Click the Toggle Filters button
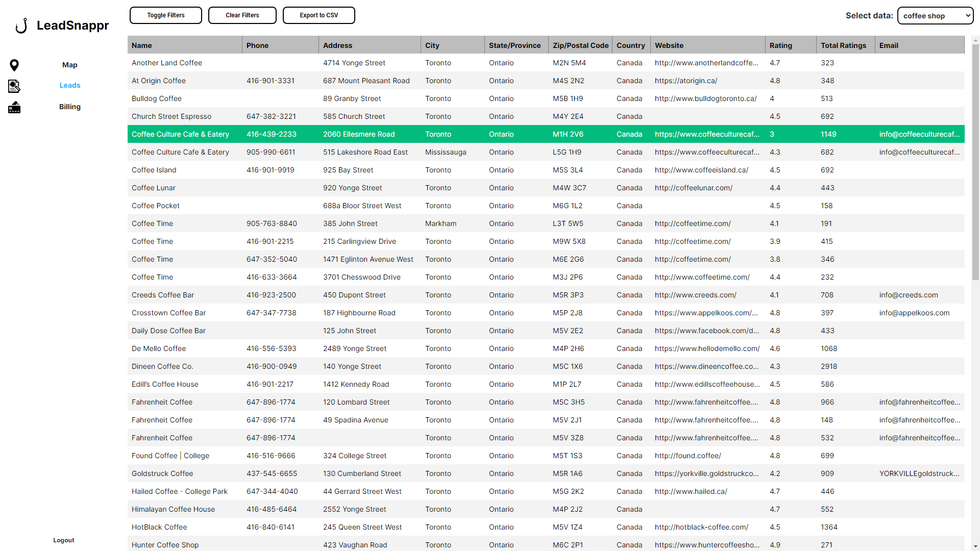The height and width of the screenshot is (551, 980). tap(166, 15)
